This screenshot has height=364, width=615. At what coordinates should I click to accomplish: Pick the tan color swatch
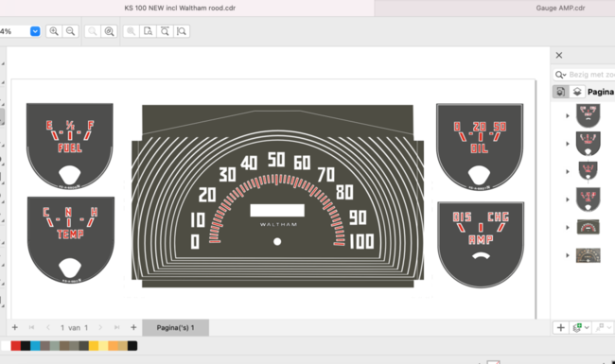pyautogui.click(x=123, y=346)
